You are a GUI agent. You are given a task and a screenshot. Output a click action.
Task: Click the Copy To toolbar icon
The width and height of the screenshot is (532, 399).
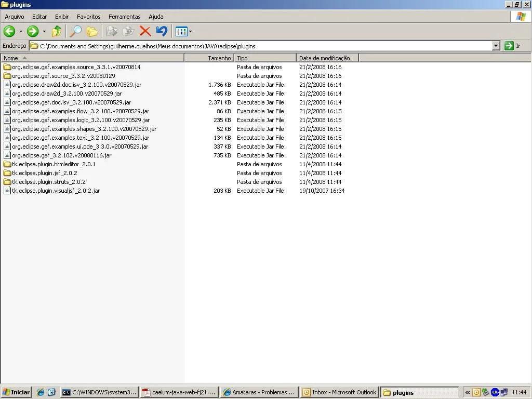tap(128, 31)
